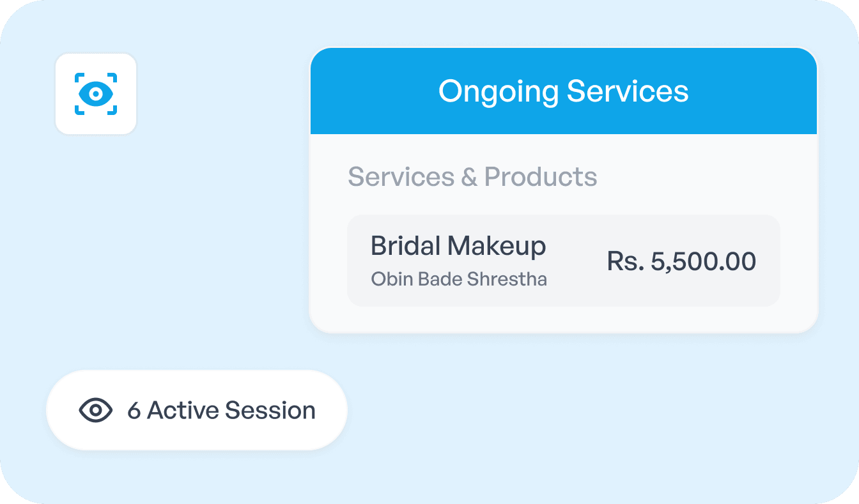
Task: Click the word Makeup in service row
Action: coord(496,246)
